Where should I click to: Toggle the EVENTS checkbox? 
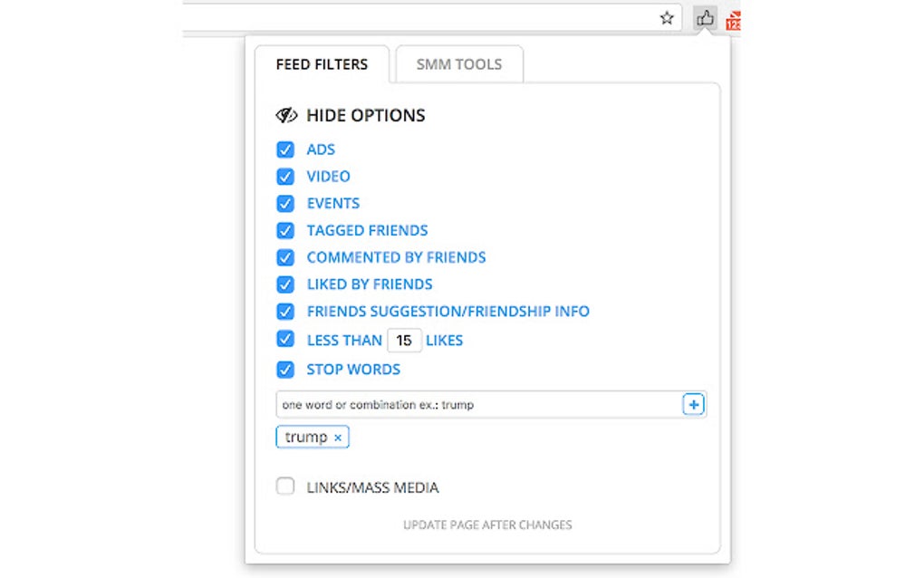click(x=285, y=203)
